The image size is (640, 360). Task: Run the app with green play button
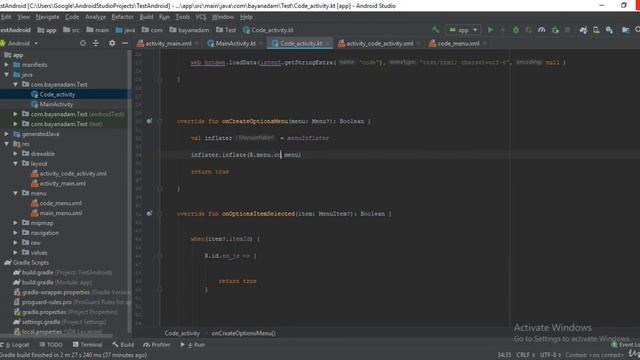[490, 30]
